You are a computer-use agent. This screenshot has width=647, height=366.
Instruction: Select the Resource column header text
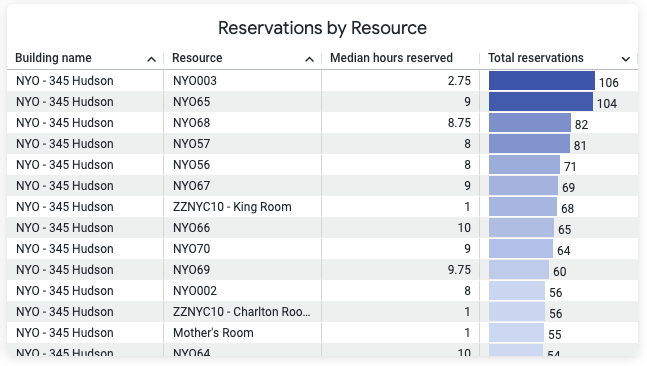pyautogui.click(x=197, y=58)
